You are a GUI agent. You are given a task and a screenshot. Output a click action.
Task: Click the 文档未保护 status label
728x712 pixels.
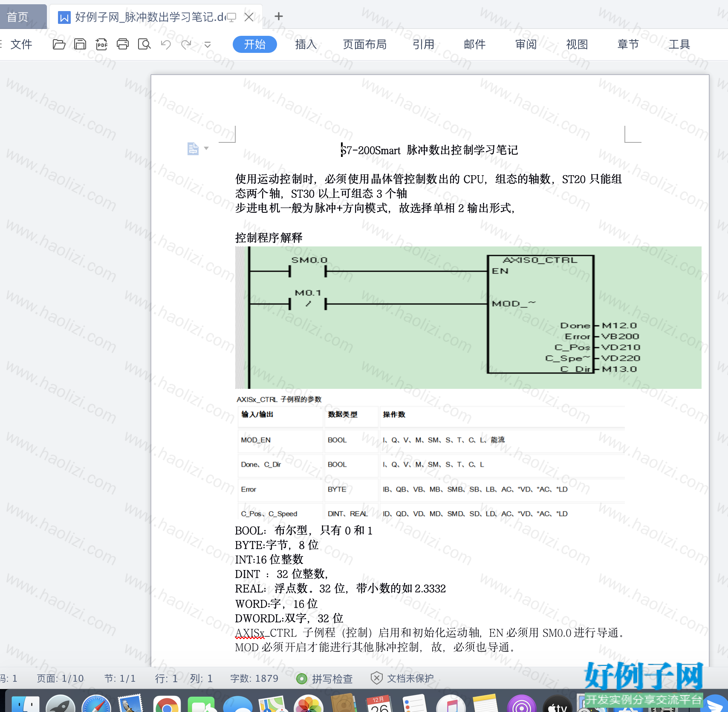410,678
